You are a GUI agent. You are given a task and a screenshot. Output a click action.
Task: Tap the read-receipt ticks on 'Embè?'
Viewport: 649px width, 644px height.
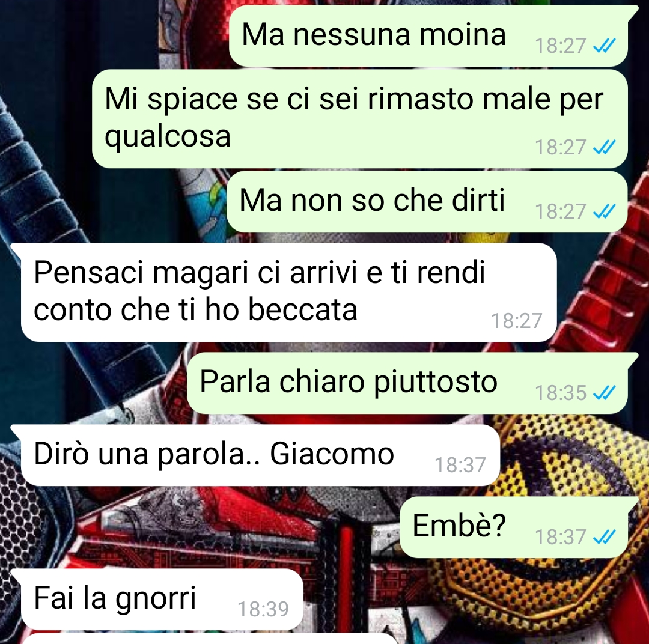[x=604, y=537]
